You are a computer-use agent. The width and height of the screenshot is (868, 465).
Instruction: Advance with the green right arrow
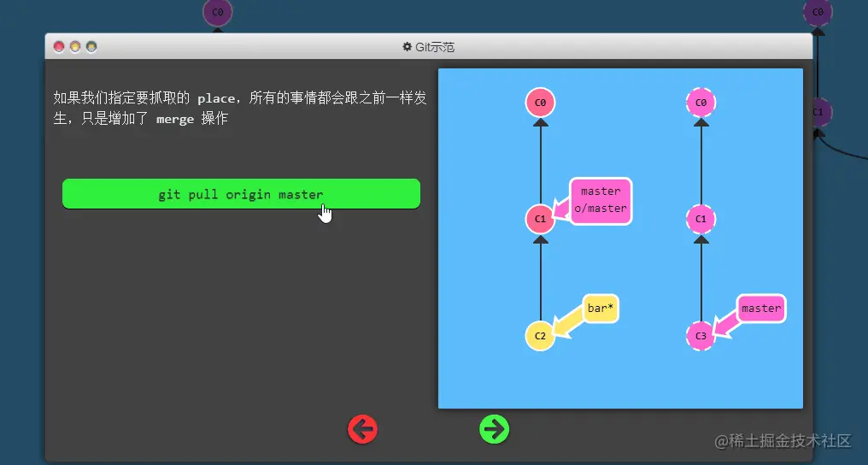tap(495, 429)
